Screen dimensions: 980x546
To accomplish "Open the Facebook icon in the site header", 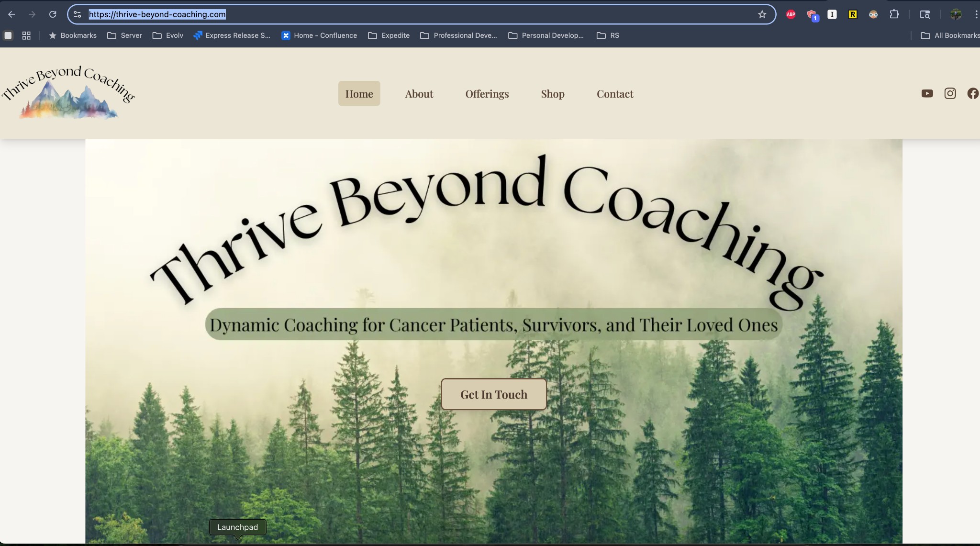I will 972,93.
